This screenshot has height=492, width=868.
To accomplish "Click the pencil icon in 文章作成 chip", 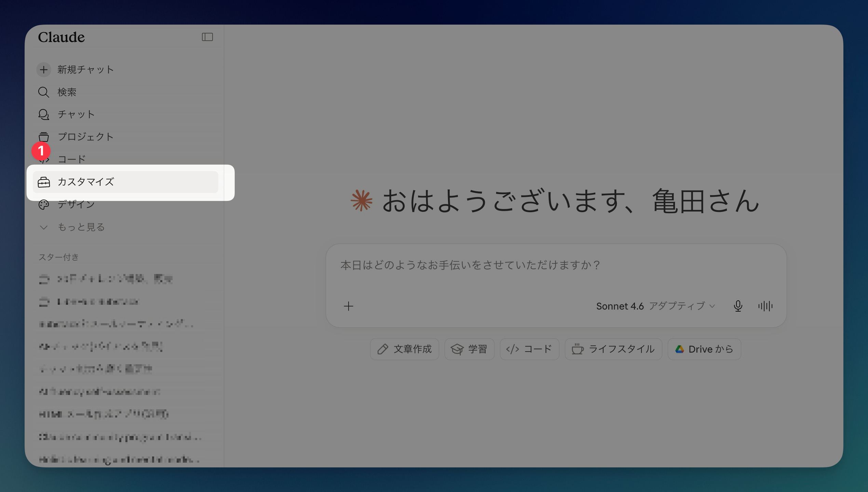I will click(383, 349).
